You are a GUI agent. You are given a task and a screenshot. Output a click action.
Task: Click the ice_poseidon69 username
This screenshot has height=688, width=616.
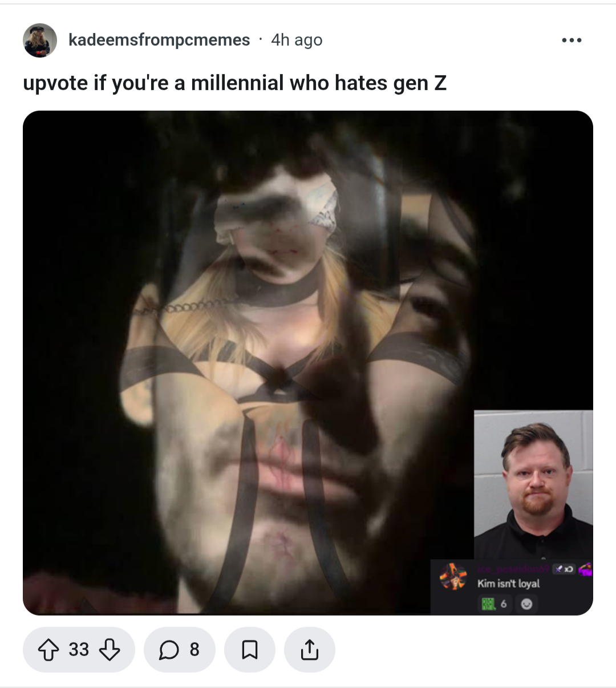click(513, 569)
